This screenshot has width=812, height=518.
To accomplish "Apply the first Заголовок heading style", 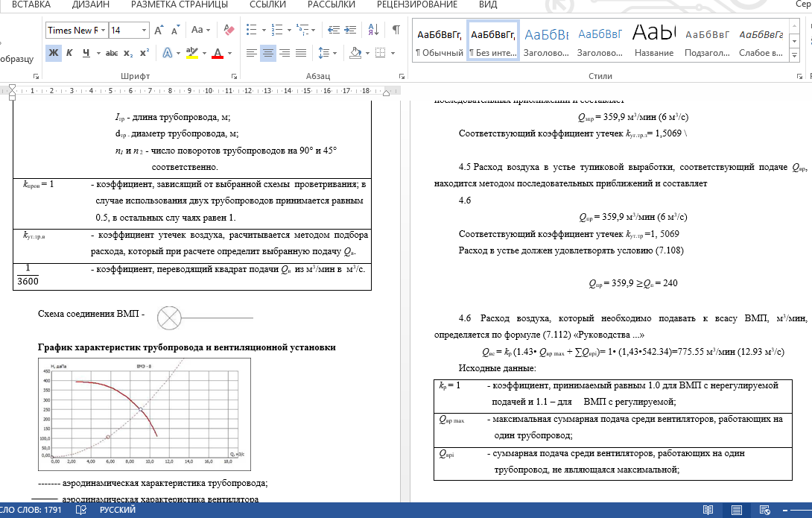I will [x=546, y=42].
